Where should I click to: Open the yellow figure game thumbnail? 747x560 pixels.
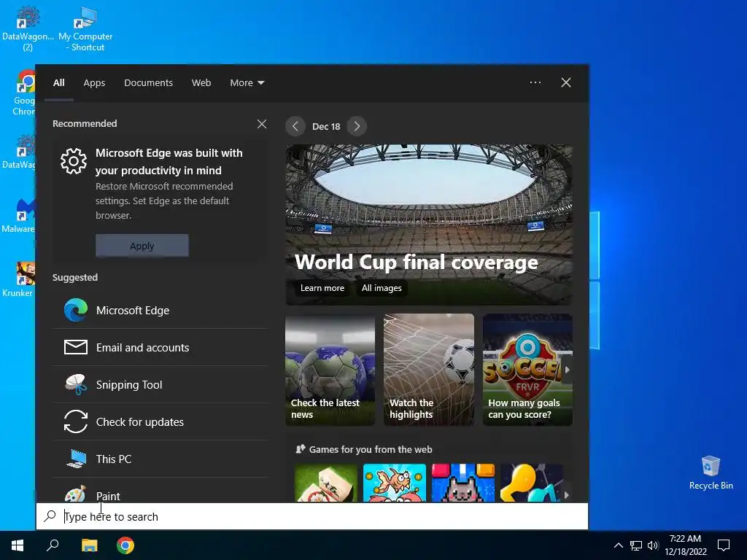(x=532, y=483)
